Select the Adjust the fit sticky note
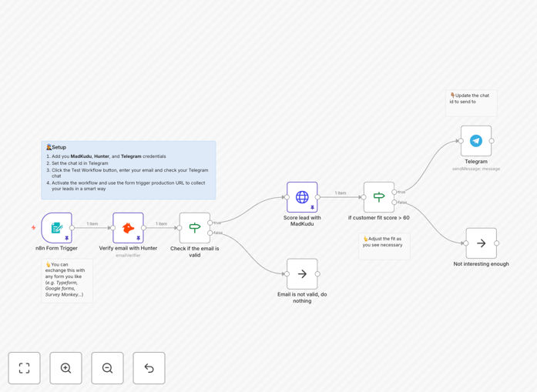Image resolution: width=537 pixels, height=392 pixels. click(384, 246)
